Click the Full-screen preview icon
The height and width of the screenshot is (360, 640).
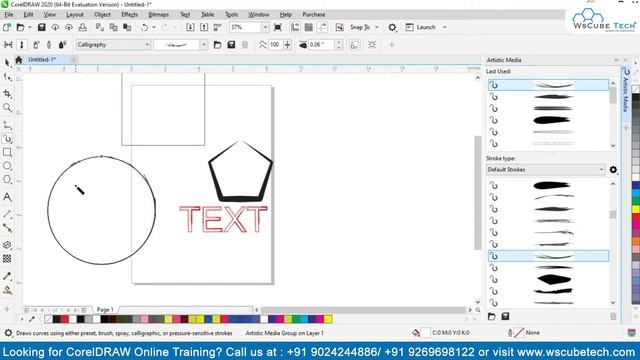[278, 27]
